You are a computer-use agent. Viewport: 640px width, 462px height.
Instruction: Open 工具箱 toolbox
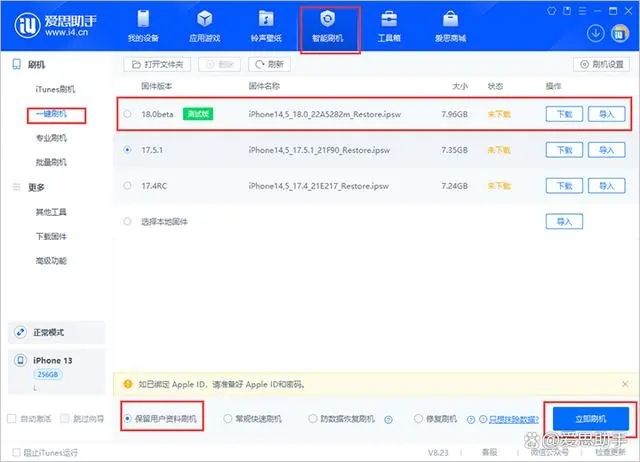pos(389,26)
